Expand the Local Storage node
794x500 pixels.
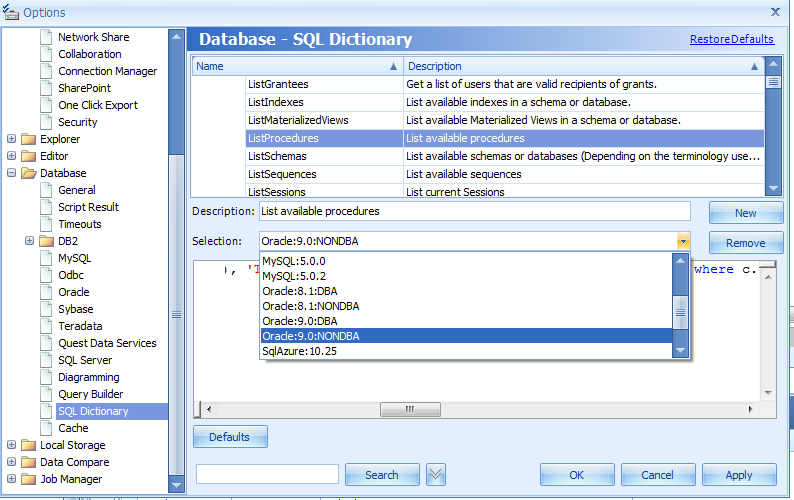coord(12,445)
